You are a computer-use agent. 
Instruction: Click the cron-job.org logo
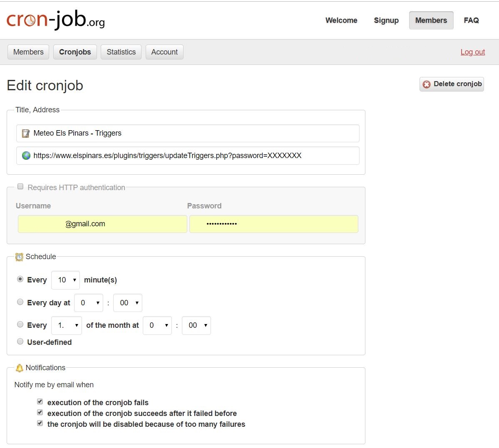[x=55, y=20]
